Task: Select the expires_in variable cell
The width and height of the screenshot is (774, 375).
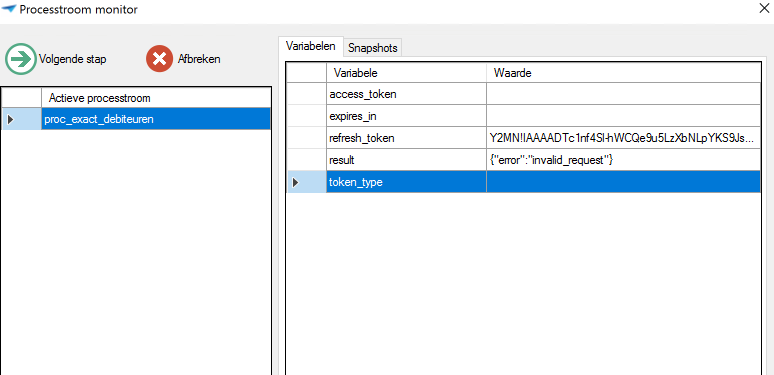Action: coord(406,116)
